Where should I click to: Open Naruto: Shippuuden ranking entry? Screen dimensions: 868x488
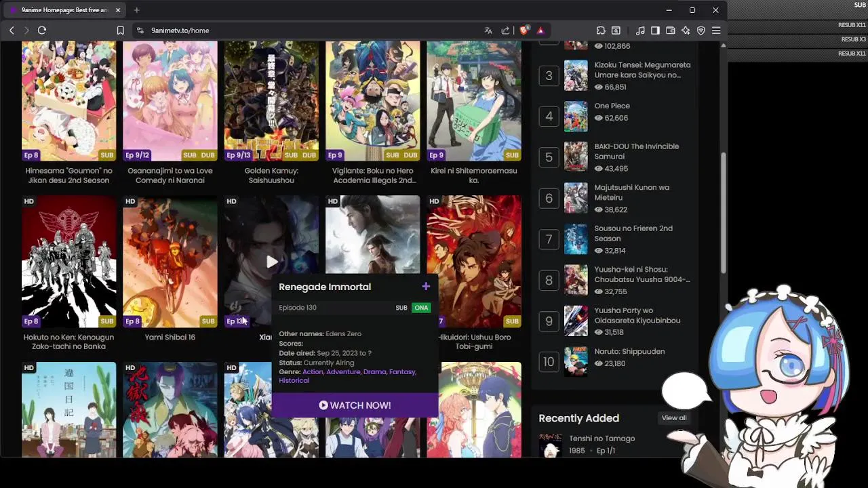629,351
